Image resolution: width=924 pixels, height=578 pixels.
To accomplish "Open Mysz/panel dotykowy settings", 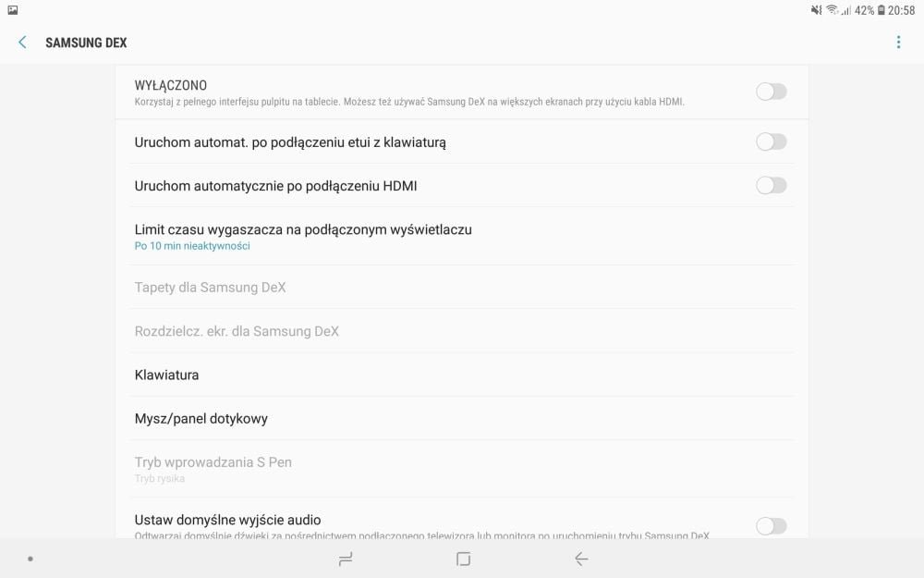I will tap(462, 418).
